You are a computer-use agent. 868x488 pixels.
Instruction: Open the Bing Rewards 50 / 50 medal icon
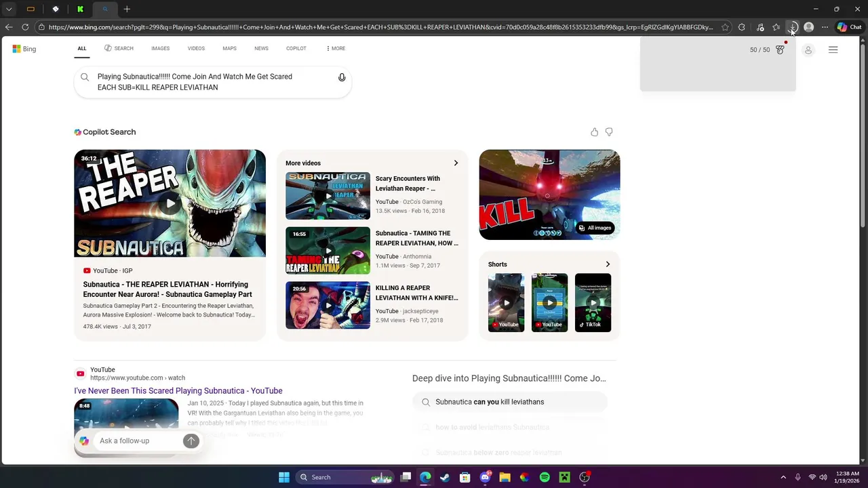point(780,49)
